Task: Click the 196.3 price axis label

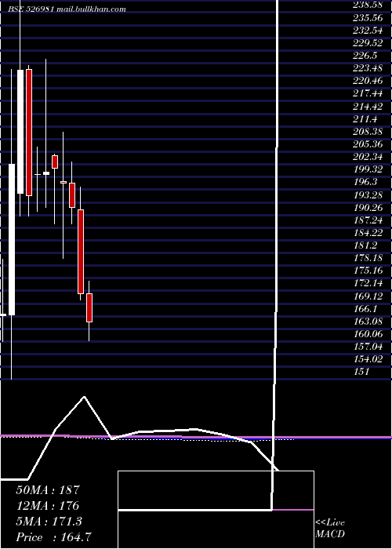Action: (x=365, y=182)
